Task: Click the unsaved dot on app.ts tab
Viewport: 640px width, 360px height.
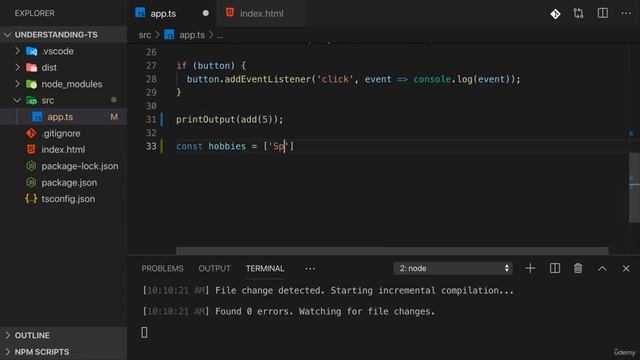Action: coord(206,13)
